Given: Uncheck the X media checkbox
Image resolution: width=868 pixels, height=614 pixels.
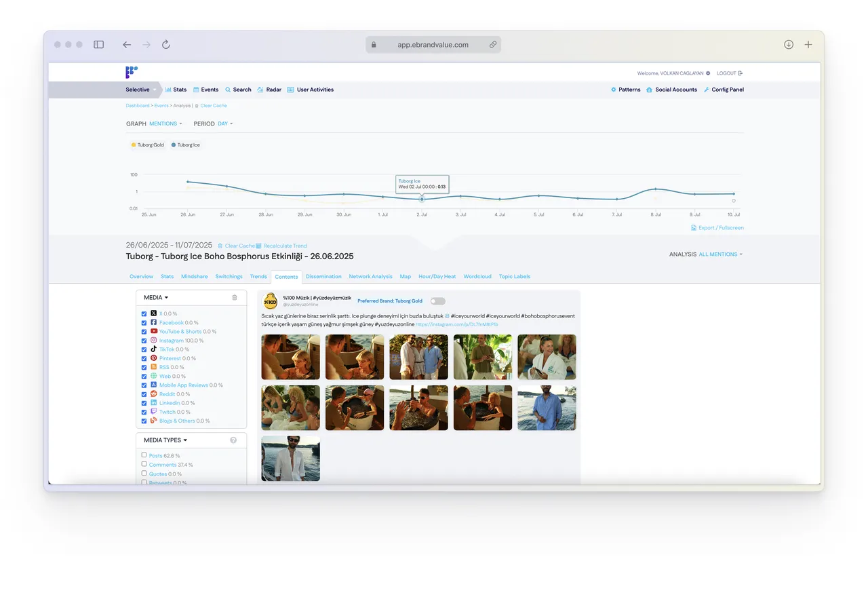Looking at the screenshot, I should pos(144,314).
